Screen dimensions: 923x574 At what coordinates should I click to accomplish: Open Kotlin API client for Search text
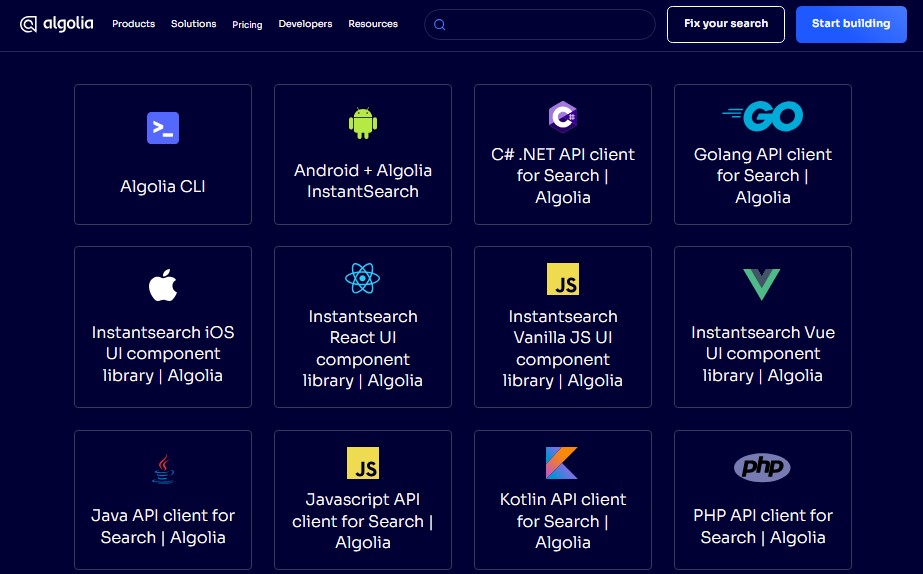click(x=563, y=521)
